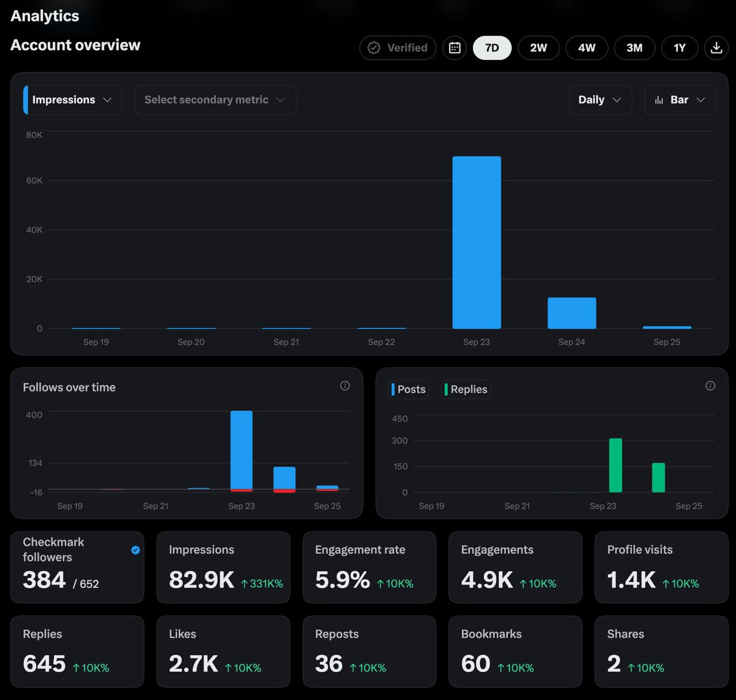Select the Likes 2.7K stat card
This screenshot has height=700, width=736.
(223, 652)
